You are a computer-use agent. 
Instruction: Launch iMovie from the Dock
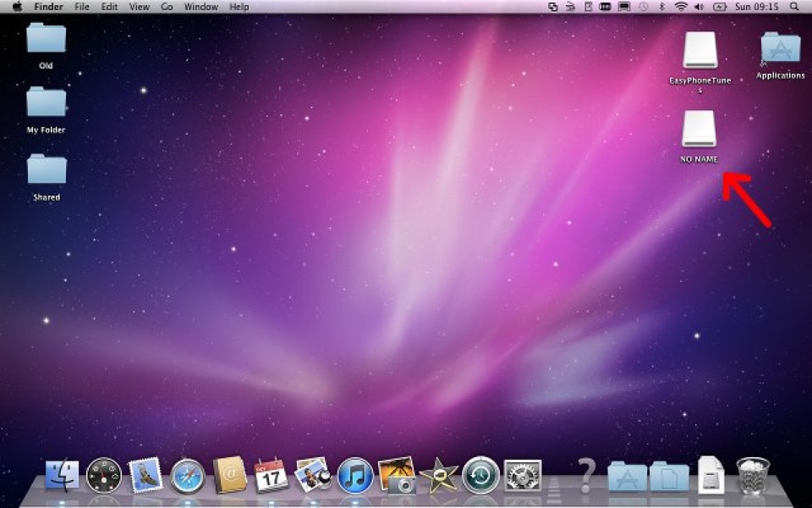click(x=439, y=476)
